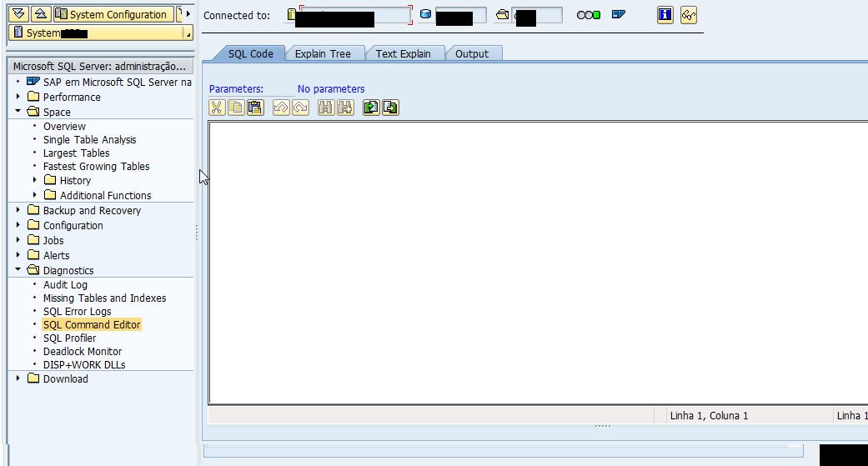868x466 pixels.
Task: Expand the Performance folder arrow
Action: pyautogui.click(x=18, y=97)
